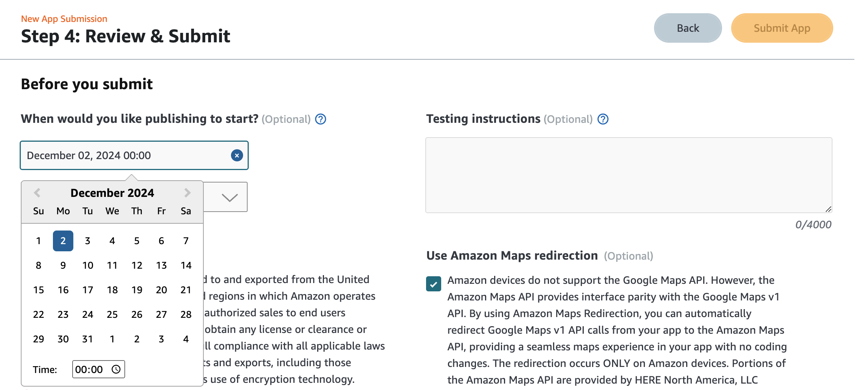Image resolution: width=868 pixels, height=390 pixels.
Task: Go to next month in calendar
Action: coord(187,193)
